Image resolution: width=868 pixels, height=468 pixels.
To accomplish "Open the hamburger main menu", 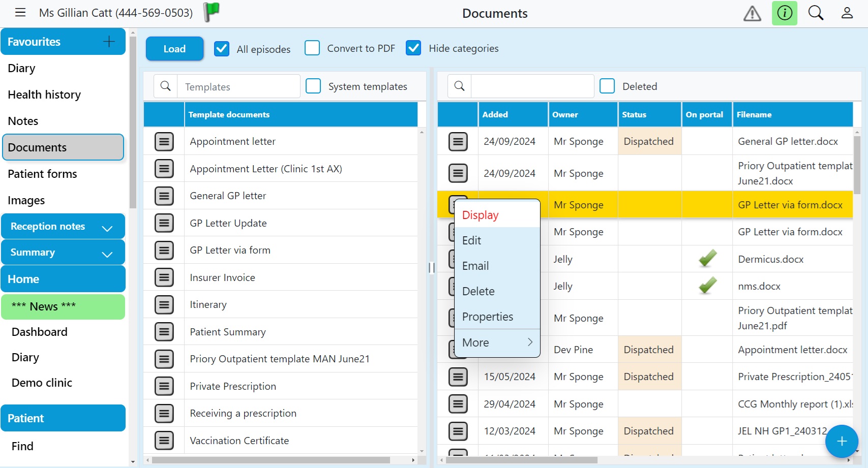I will [20, 13].
